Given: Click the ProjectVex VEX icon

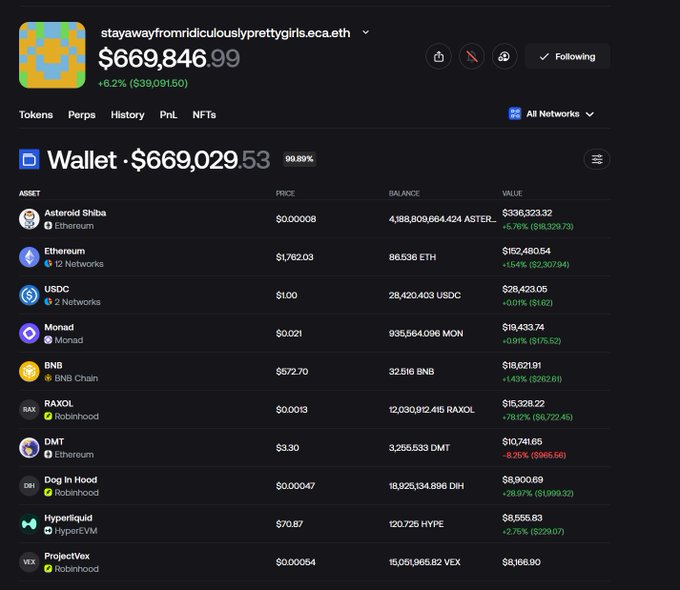Looking at the screenshot, I should pos(29,562).
